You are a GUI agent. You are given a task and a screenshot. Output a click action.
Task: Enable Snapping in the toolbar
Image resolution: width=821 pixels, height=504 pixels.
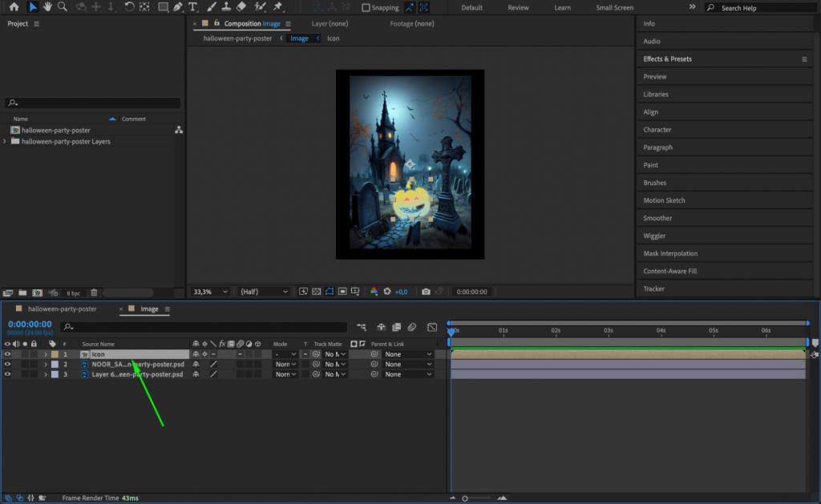pos(365,7)
